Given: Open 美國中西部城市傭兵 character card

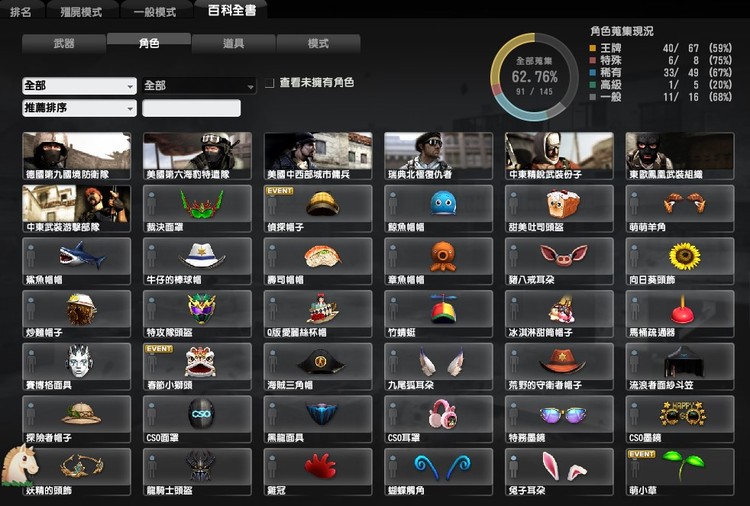Looking at the screenshot, I should click(x=318, y=156).
